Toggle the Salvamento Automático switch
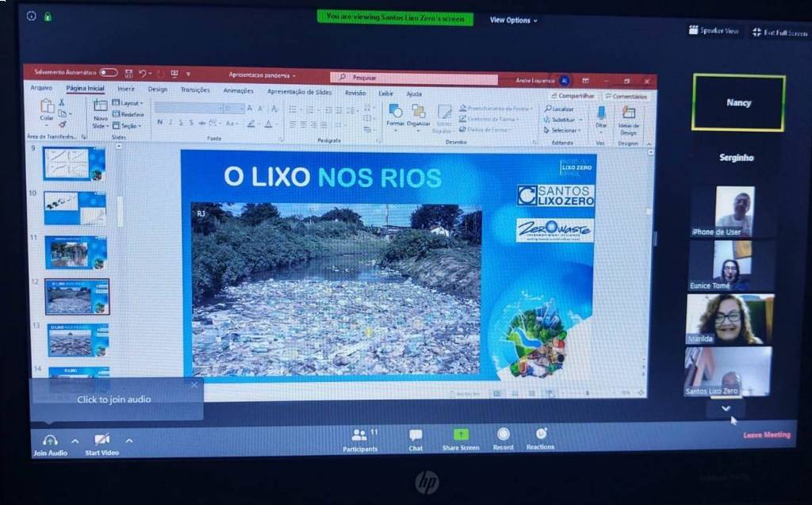 (108, 73)
